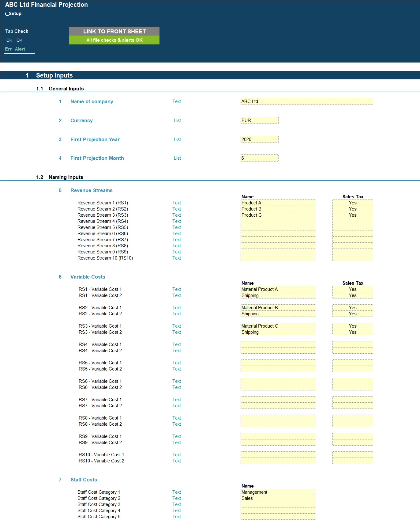This screenshot has width=420, height=532.
Task: Click the 'Err' label in Tab Check box
Action: point(8,49)
